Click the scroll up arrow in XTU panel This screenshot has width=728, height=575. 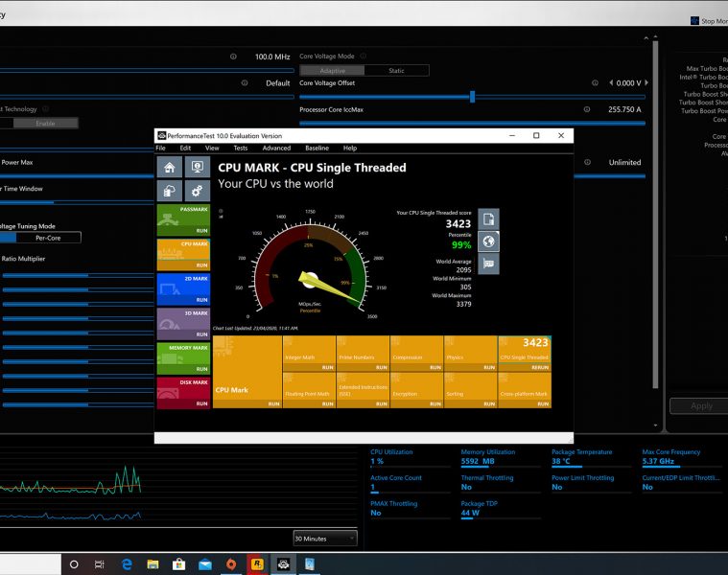coord(655,36)
